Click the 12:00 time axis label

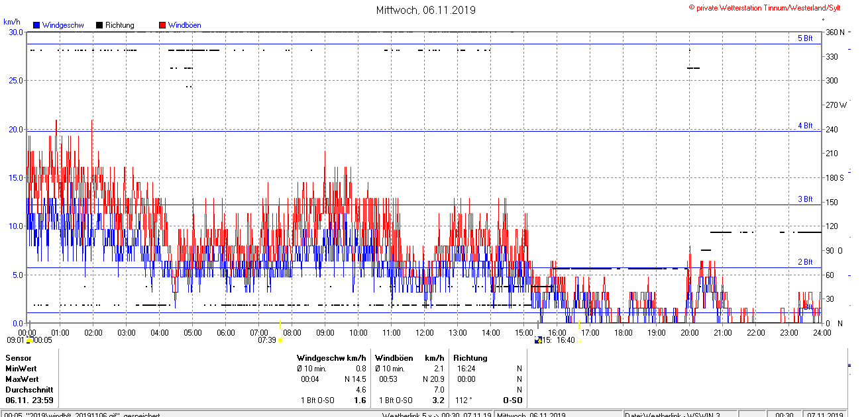[x=425, y=332]
